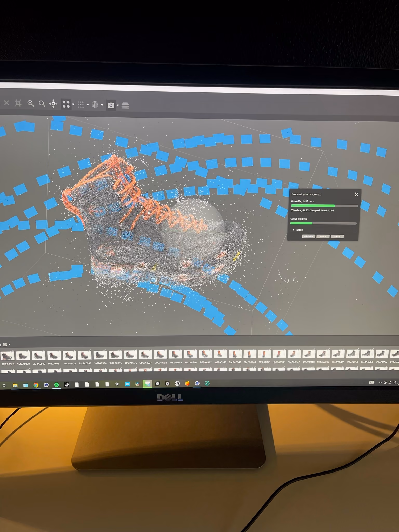Open Unreal Engine from the taskbar
The image size is (399, 532).
point(177,383)
